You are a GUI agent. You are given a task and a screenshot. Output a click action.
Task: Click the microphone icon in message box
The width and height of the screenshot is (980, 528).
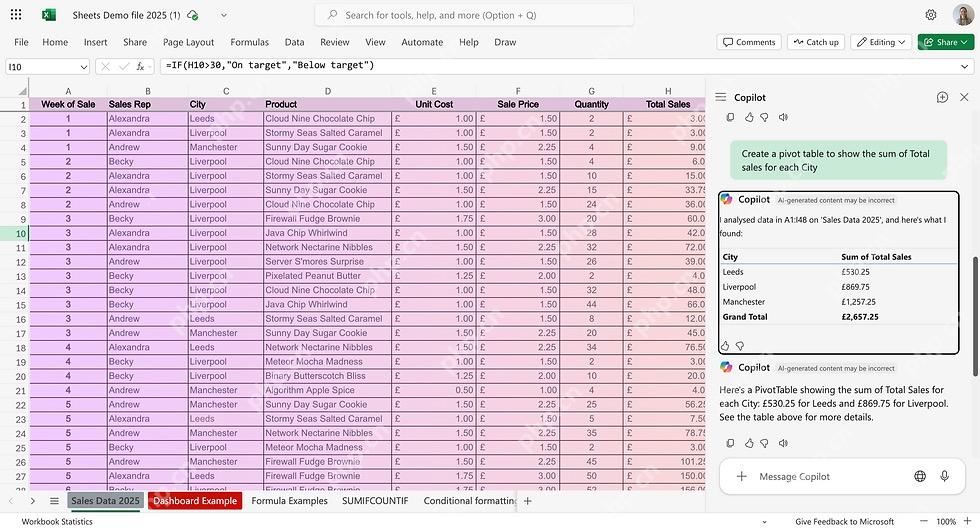[x=944, y=476]
